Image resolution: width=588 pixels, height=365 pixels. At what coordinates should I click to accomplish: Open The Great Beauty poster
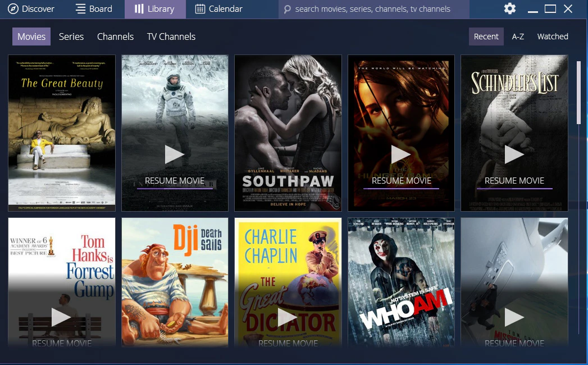pos(62,133)
